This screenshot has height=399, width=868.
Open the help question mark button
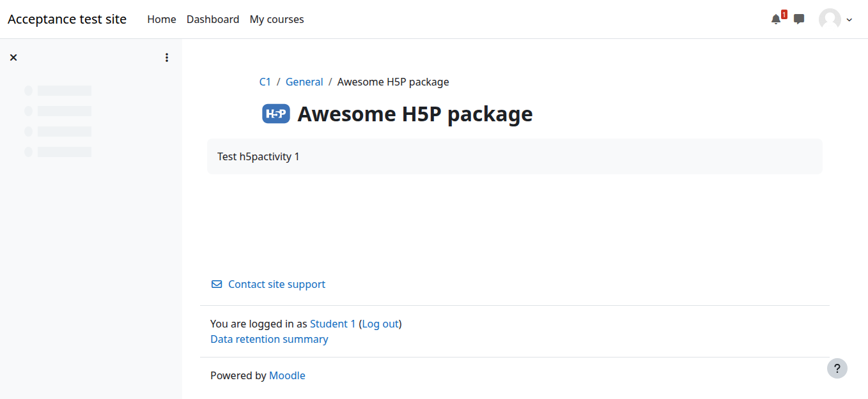coord(837,368)
